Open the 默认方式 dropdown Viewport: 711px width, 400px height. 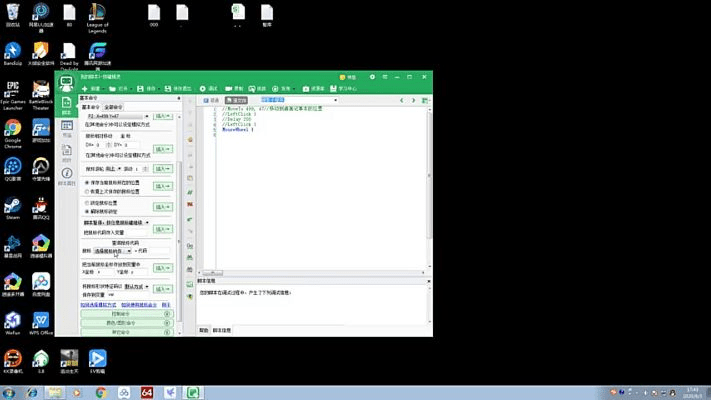135,286
